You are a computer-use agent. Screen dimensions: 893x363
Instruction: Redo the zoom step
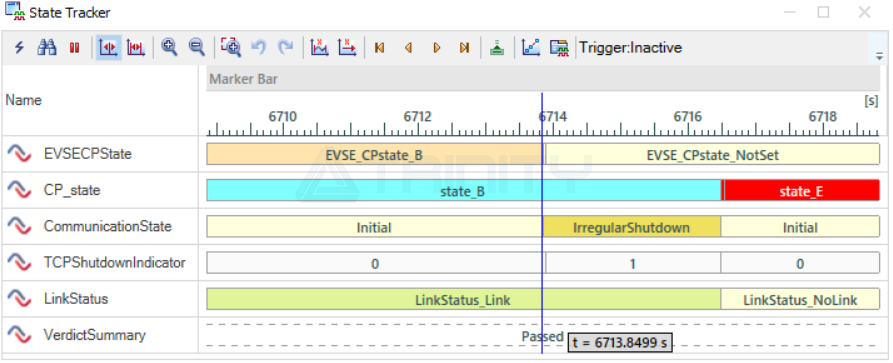(x=285, y=48)
